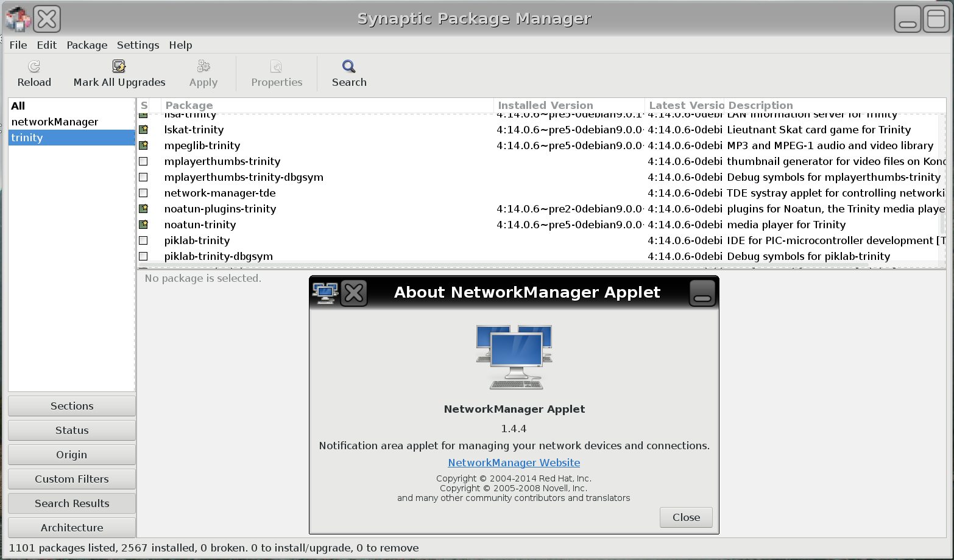The image size is (954, 560).
Task: Select the mplayerthumbs-trinity package name
Action: coord(222,161)
